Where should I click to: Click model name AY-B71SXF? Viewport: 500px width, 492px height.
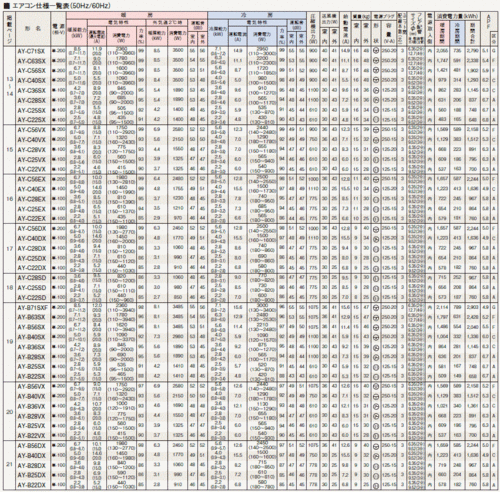32,307
